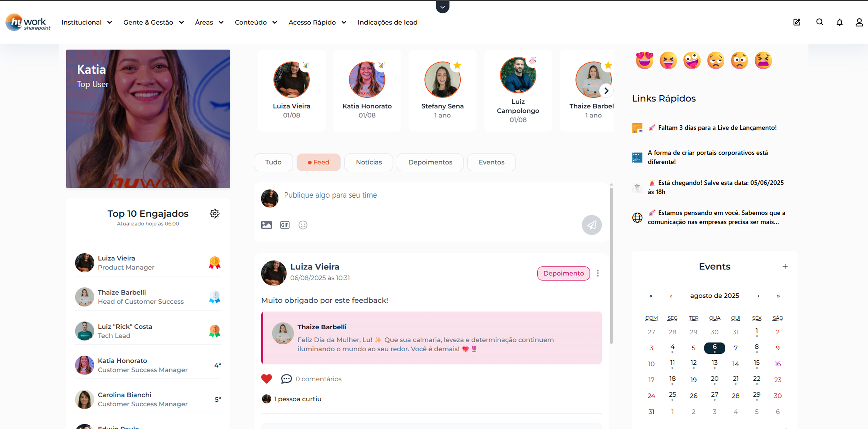The width and height of the screenshot is (868, 429).
Task: Jump back one year in calendar
Action: click(651, 296)
